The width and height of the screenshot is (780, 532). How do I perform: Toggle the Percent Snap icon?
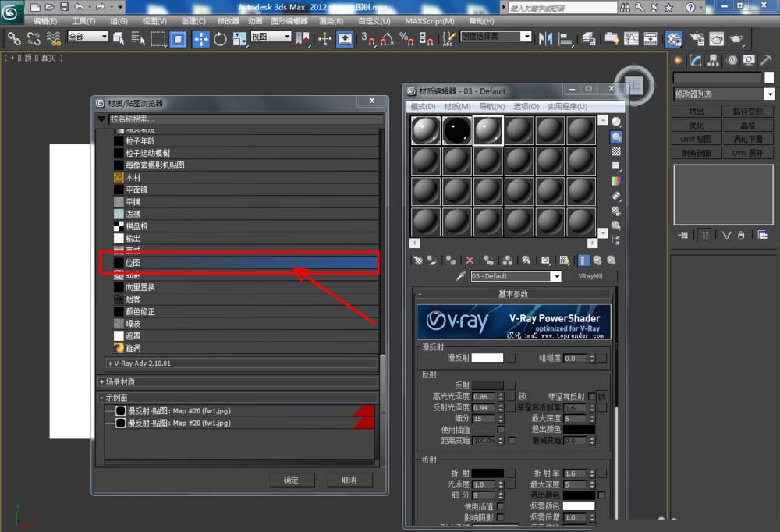coord(406,38)
